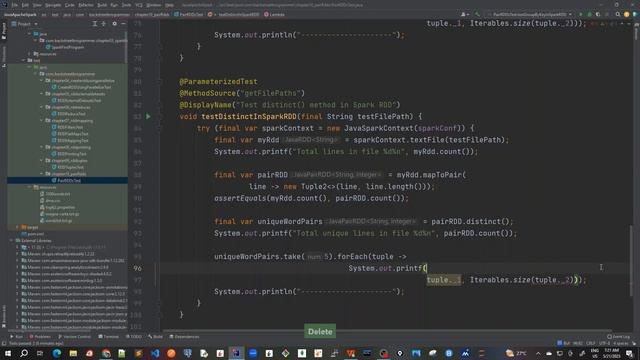Collapse External Libraries node
The width and height of the screenshot is (640, 360).
11,240
